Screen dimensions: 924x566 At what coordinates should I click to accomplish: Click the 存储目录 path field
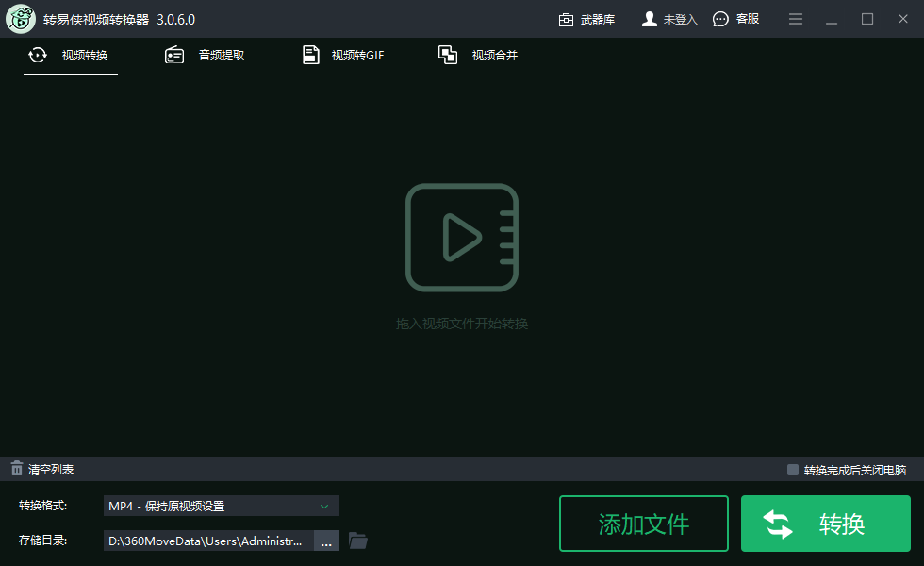pyautogui.click(x=208, y=541)
